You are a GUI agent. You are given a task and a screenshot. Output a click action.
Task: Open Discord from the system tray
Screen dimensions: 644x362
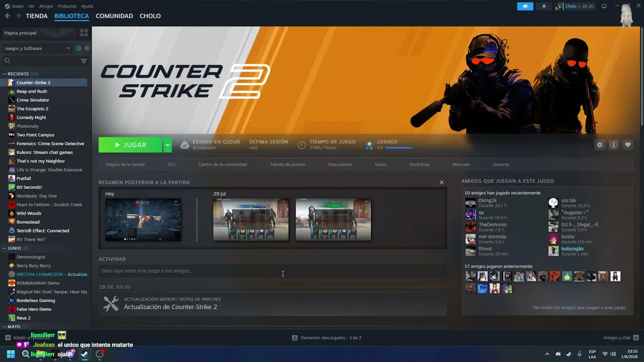[558, 354]
